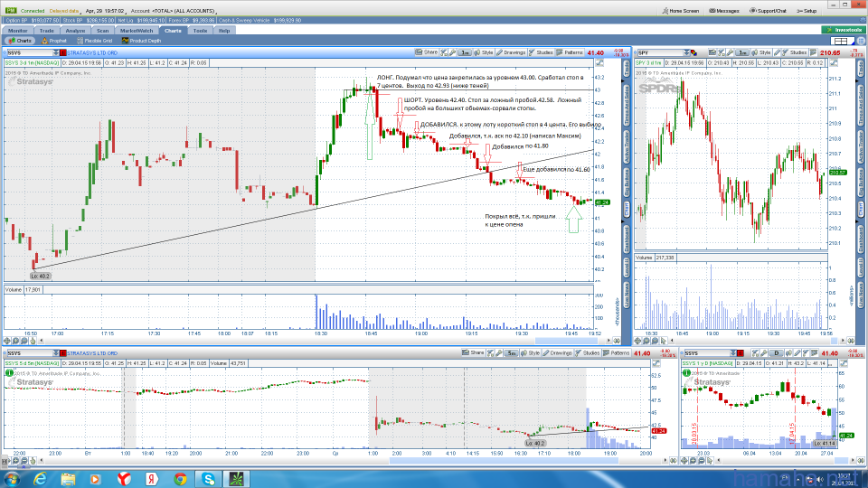The height and width of the screenshot is (488, 868).
Task: Toggle Level II sidebar tab left of SPY
Action: [627, 267]
